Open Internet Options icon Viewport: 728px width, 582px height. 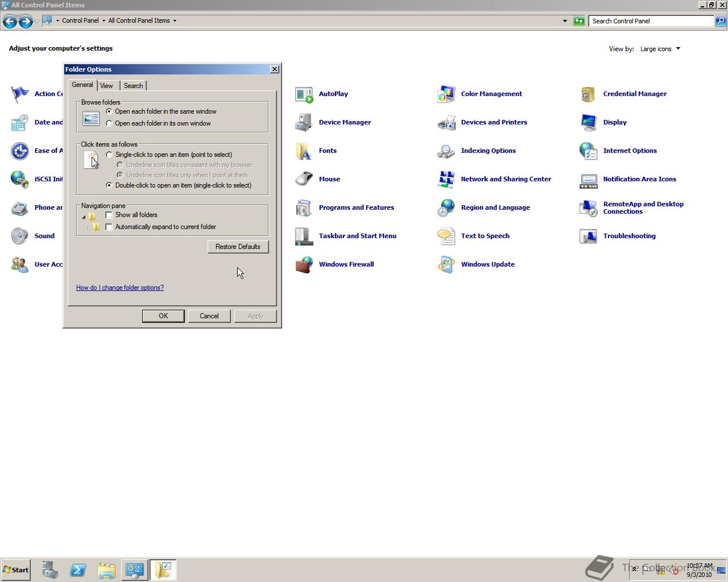[589, 151]
